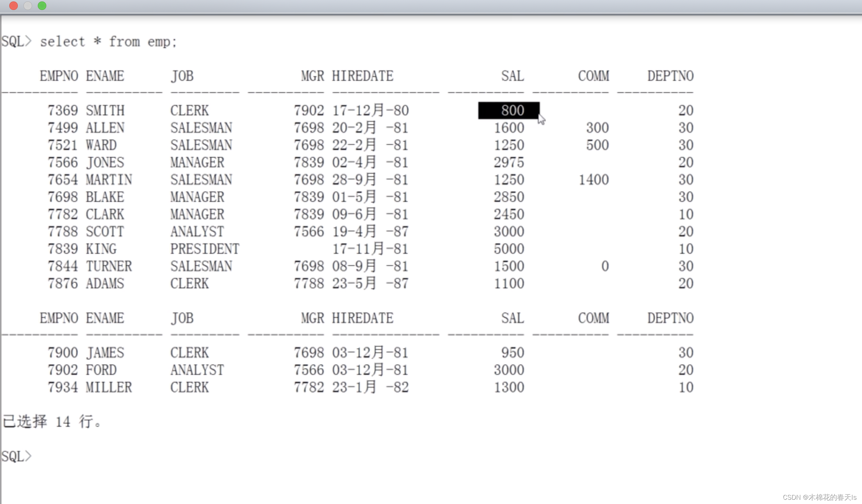Click on COMM column header
Screen dimensions: 862x504
tap(592, 75)
